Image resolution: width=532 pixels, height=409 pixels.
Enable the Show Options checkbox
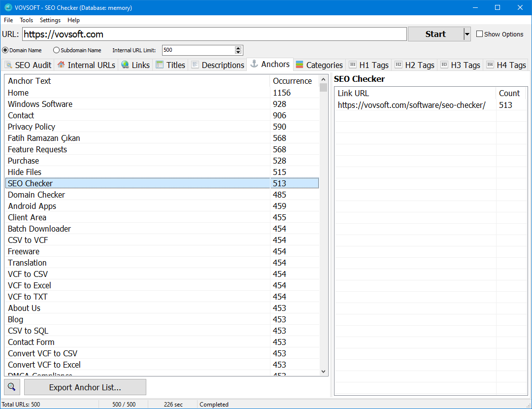click(480, 34)
